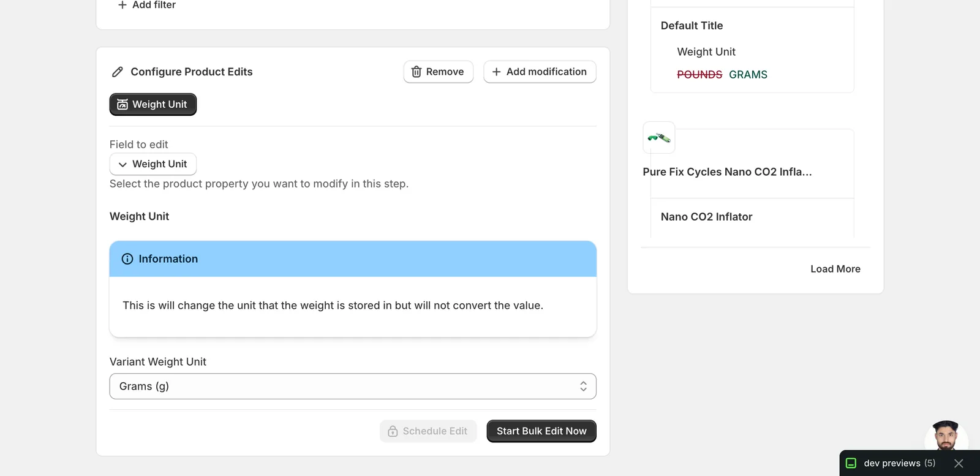Click the Nano CO2 Inflator variant
This screenshot has height=476, width=980.
tap(706, 217)
